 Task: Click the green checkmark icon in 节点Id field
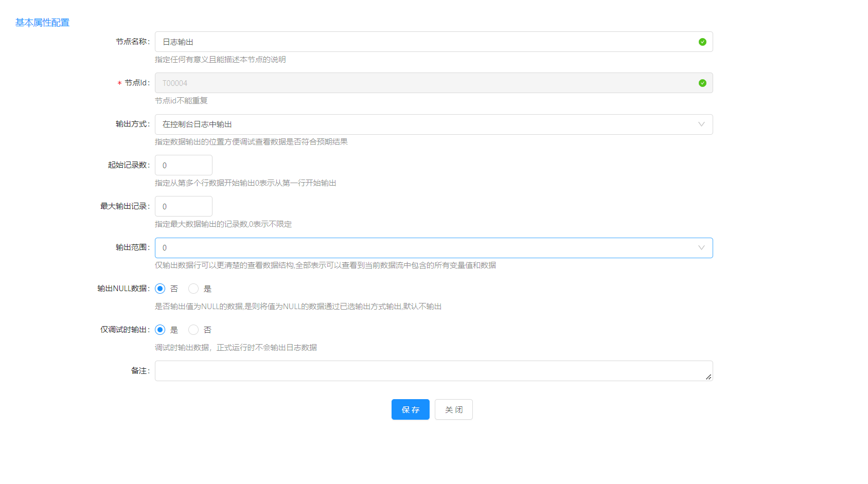702,83
